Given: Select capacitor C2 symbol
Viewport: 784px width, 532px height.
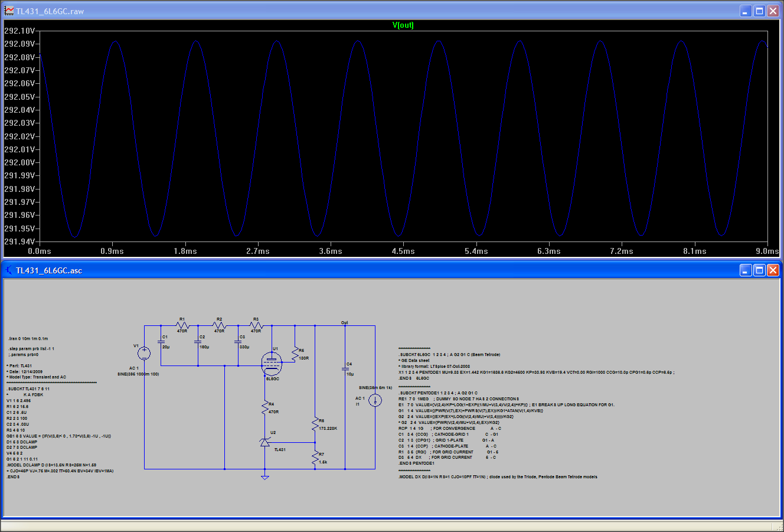Looking at the screenshot, I should 198,342.
